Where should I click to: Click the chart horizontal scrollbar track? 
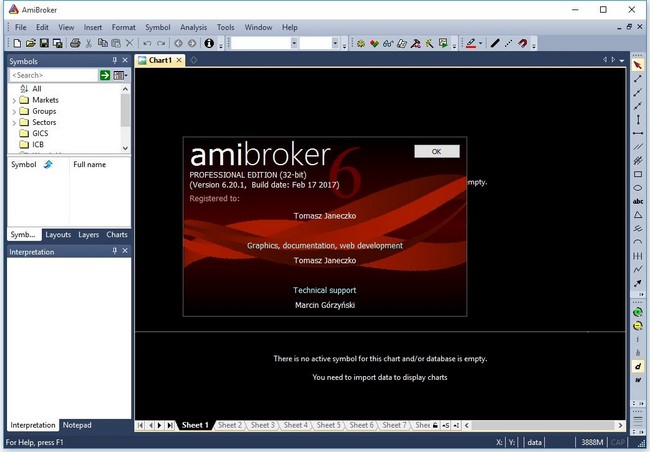pos(543,425)
